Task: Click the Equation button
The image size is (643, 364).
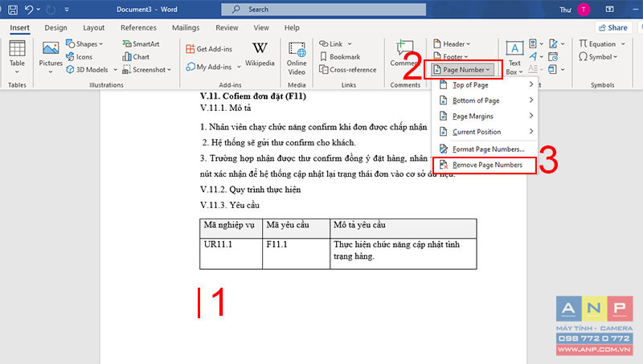Action: click(597, 43)
